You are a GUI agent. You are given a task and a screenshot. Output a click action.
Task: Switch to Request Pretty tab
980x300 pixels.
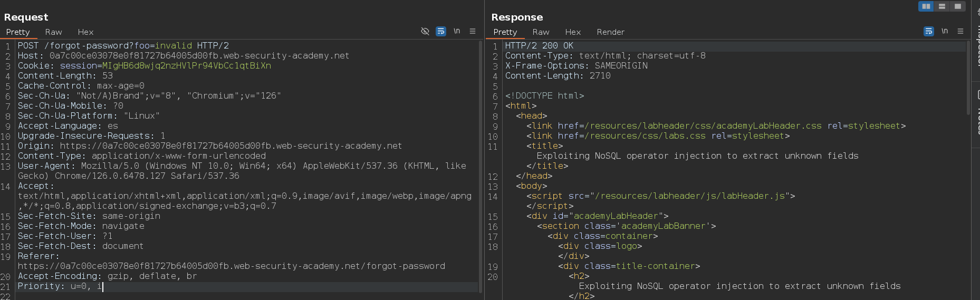pos(18,32)
